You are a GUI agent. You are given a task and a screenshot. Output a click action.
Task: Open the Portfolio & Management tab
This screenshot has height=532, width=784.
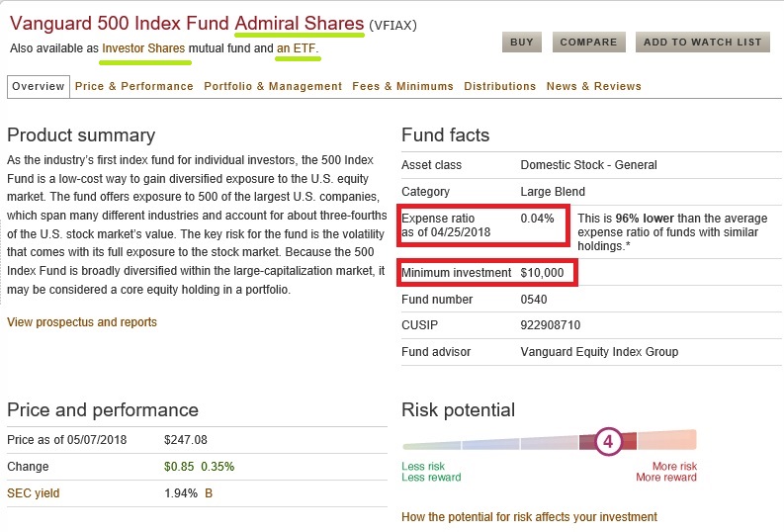[273, 87]
